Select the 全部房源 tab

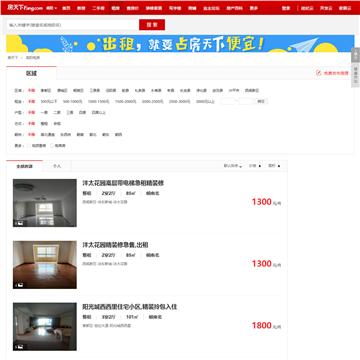[x=25, y=166]
